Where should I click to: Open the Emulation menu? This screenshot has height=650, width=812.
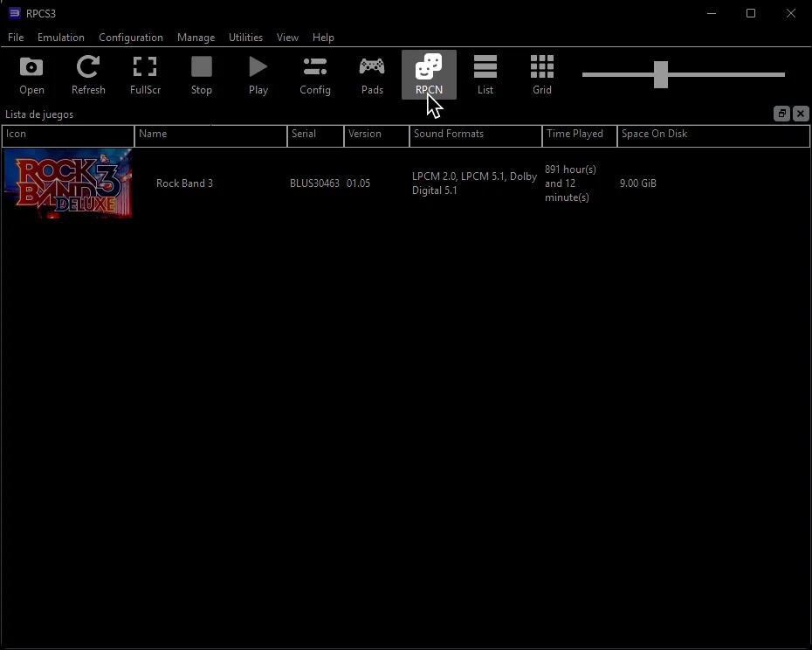pos(60,38)
